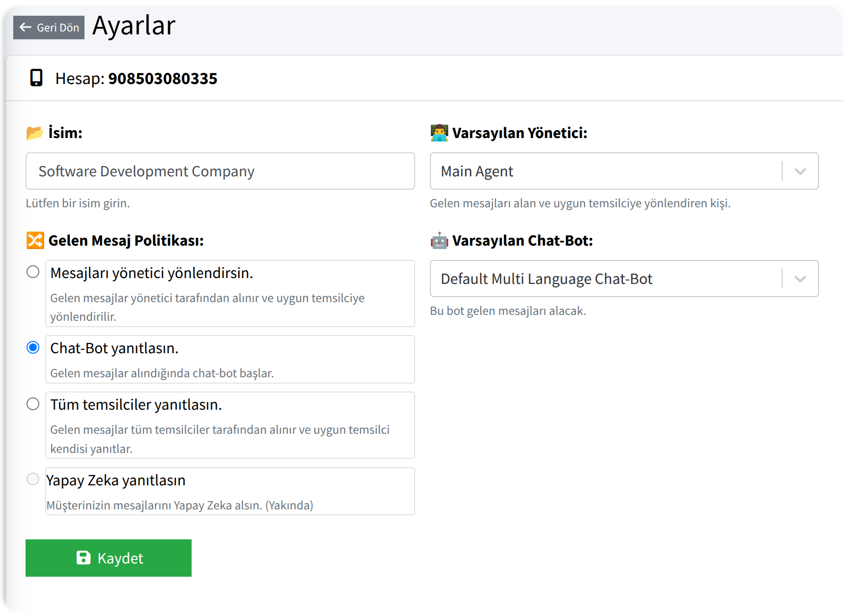Click the folder icon next to İsim

point(35,133)
